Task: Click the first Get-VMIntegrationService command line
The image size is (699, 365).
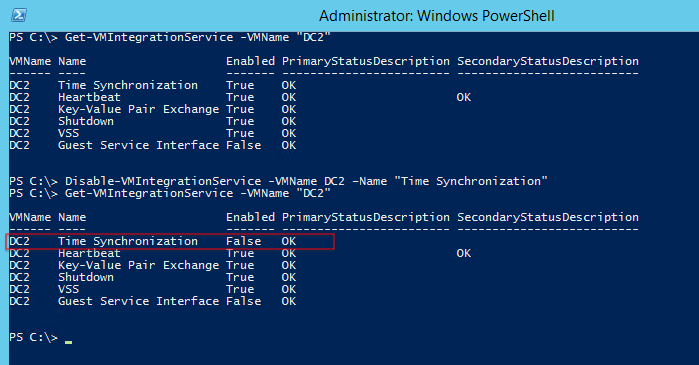Action: (170, 37)
